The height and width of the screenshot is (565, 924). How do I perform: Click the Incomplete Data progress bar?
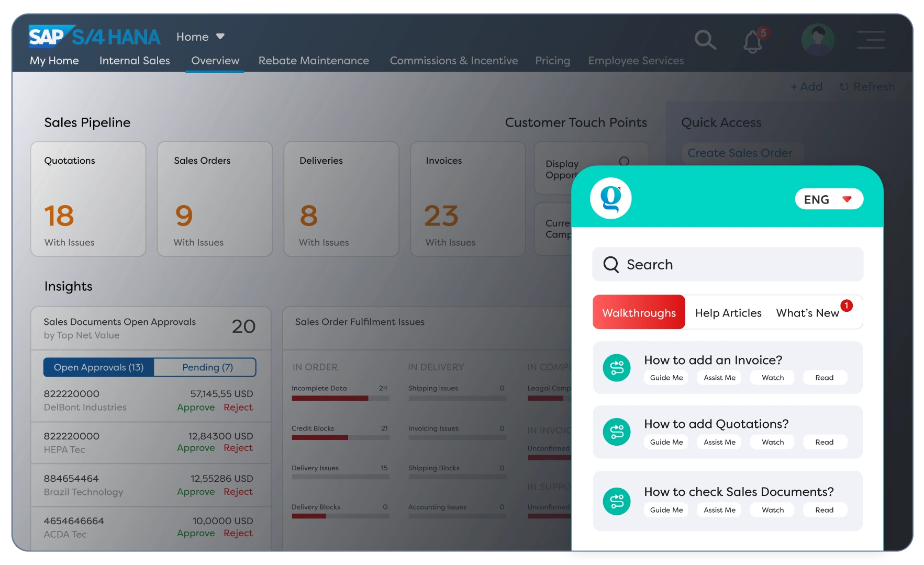(340, 398)
